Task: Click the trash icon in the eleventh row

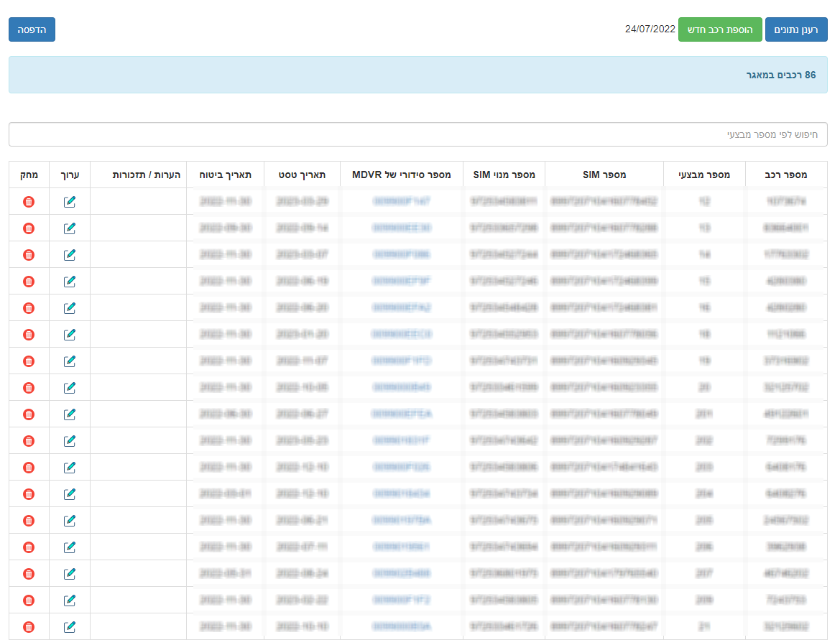Action: click(x=29, y=468)
